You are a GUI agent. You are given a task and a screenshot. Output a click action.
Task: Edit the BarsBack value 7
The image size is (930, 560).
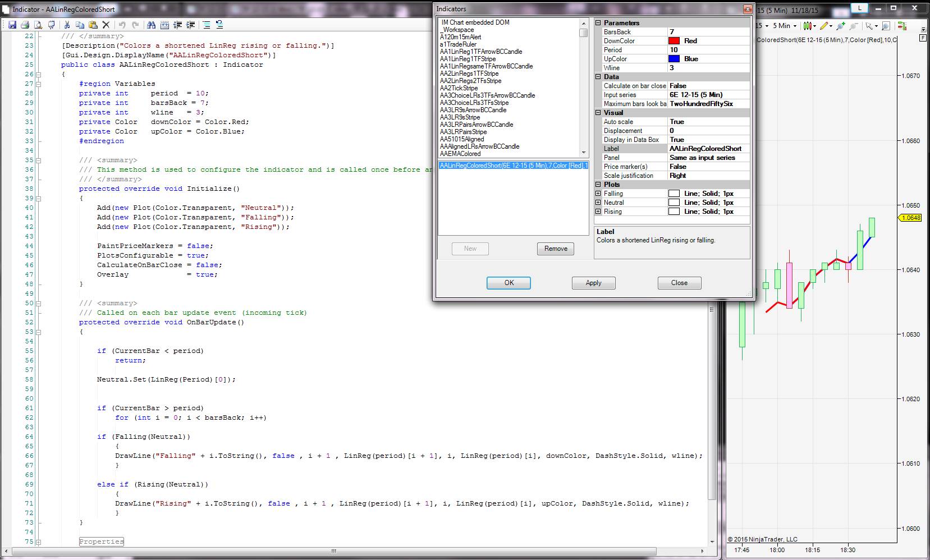[708, 32]
